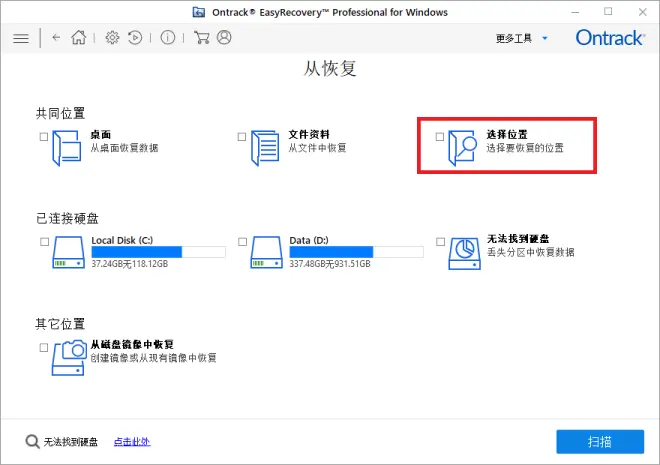660x465 pixels.
Task: Click the 无法找到硬盘 text at bottom left
Action: [71, 442]
